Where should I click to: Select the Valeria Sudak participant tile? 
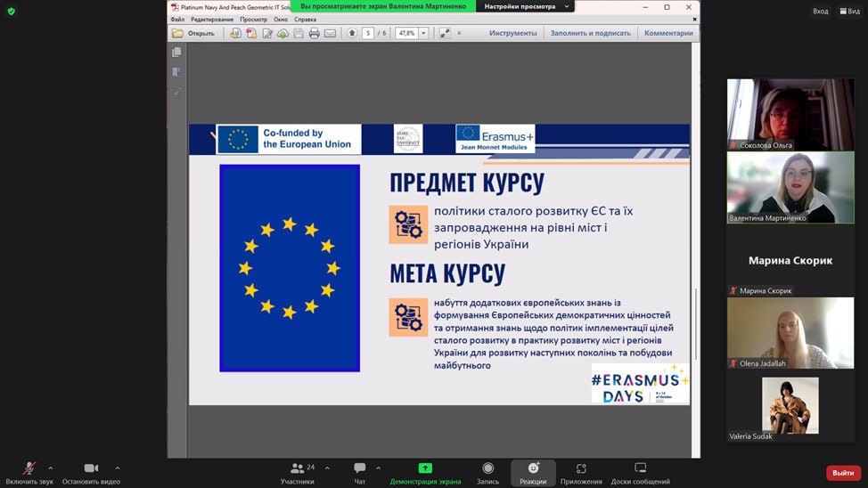pyautogui.click(x=790, y=406)
